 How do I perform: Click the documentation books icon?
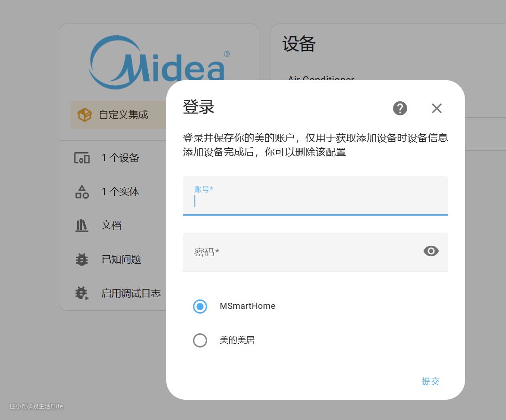pyautogui.click(x=82, y=226)
